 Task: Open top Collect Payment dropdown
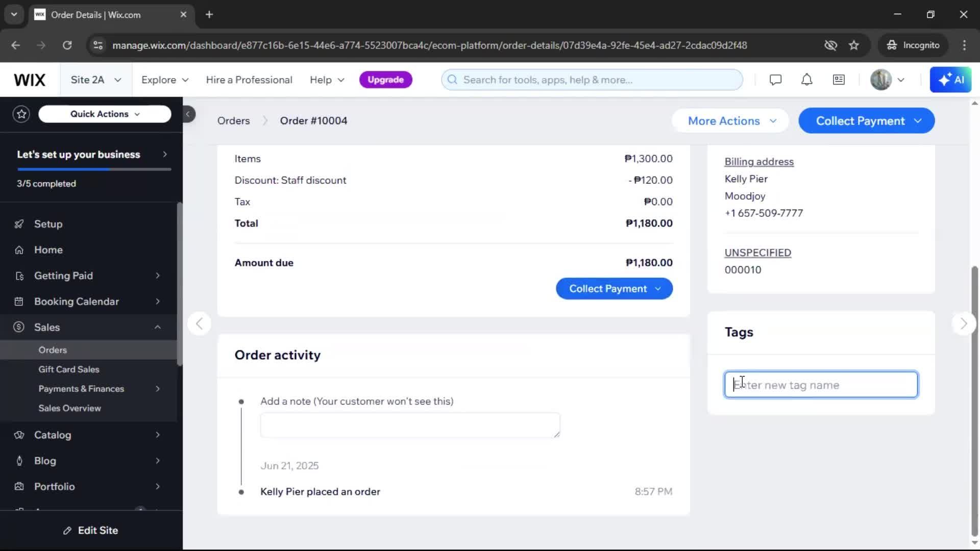pos(866,121)
